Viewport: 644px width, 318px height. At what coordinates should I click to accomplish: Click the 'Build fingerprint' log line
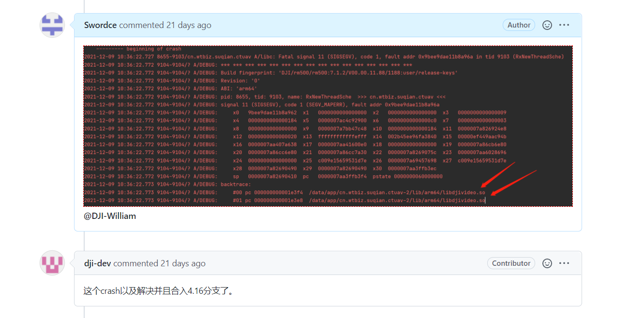pos(271,72)
